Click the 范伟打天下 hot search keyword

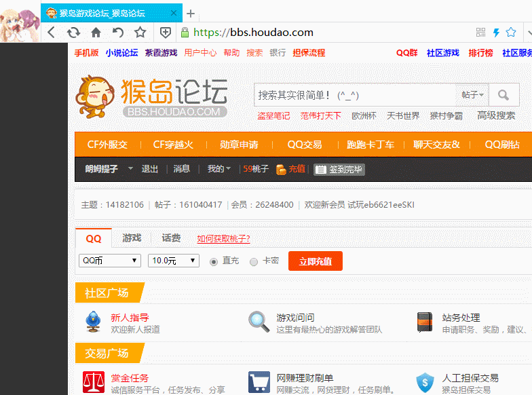(320, 115)
